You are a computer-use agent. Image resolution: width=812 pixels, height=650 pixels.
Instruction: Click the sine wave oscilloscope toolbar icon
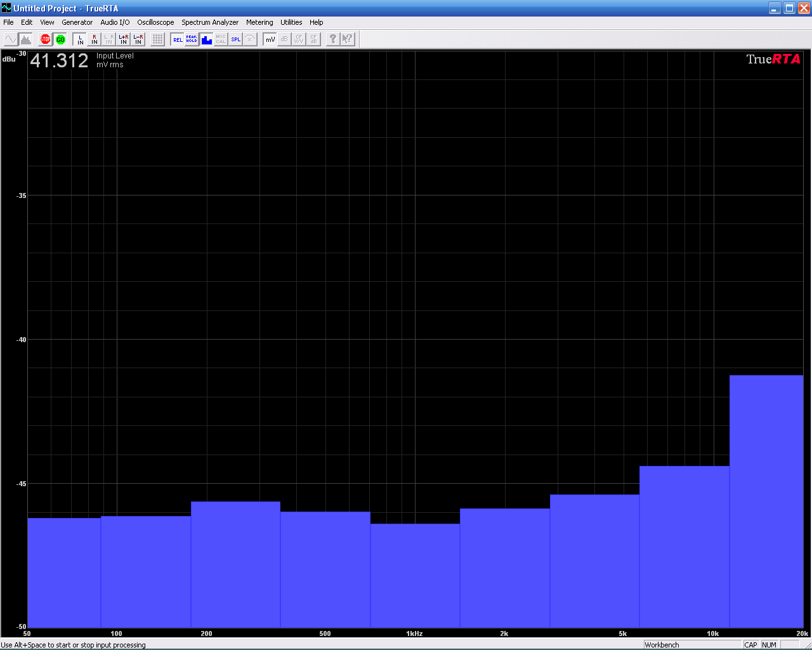(11, 39)
